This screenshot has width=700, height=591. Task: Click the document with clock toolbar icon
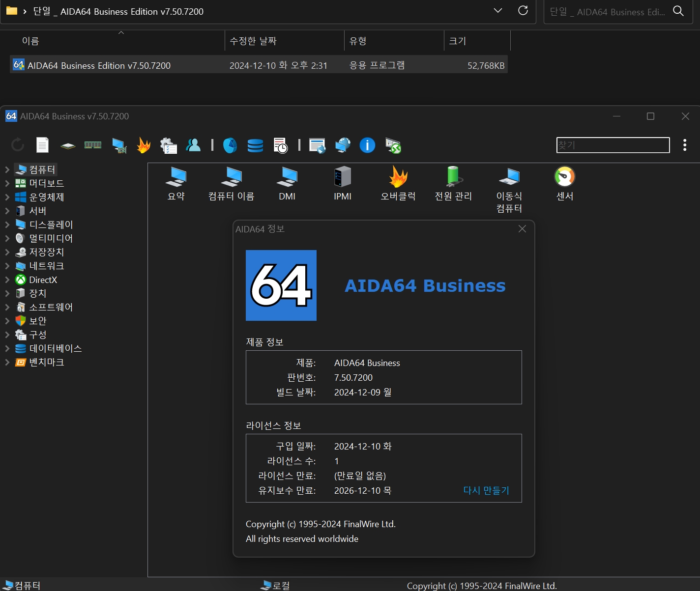[280, 145]
